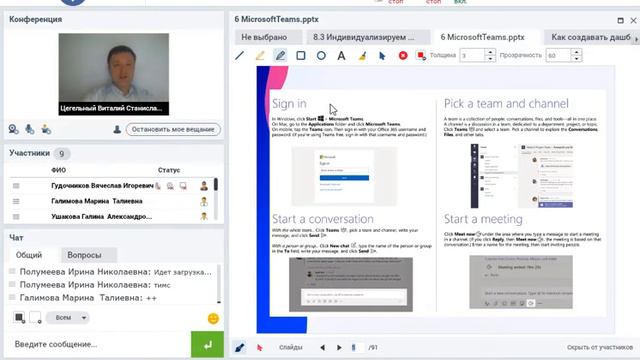
Task: Click the dark user silhouette icon
Action: click(x=117, y=129)
